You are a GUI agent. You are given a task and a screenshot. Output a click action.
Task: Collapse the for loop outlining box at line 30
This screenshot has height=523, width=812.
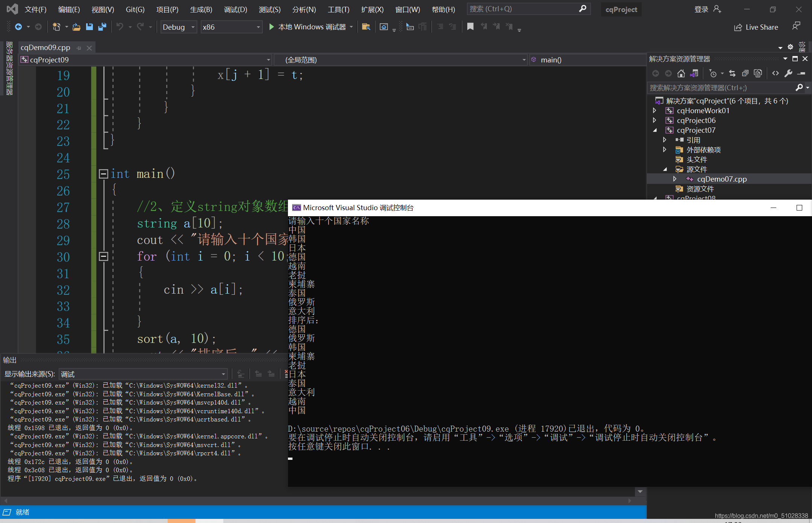tap(103, 256)
